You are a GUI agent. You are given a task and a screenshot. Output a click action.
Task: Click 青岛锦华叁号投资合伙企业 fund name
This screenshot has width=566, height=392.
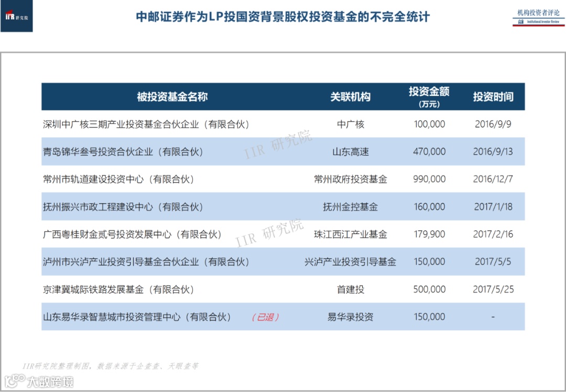(123, 151)
